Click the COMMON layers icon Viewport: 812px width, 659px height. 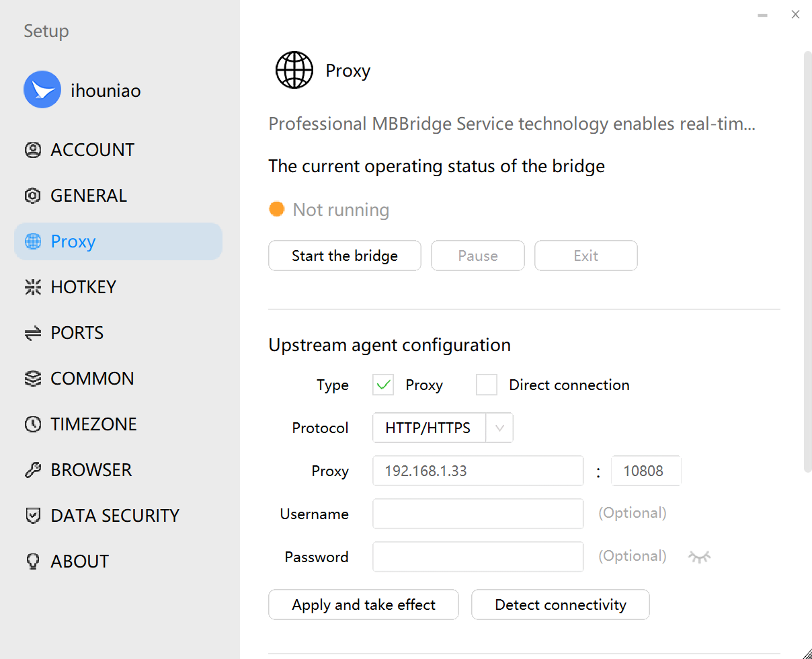[32, 378]
